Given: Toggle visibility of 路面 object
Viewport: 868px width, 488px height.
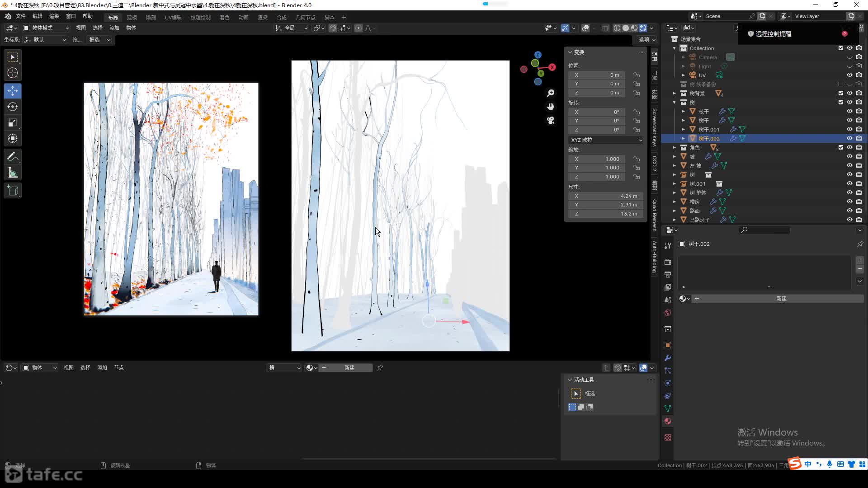Looking at the screenshot, I should pyautogui.click(x=849, y=211).
